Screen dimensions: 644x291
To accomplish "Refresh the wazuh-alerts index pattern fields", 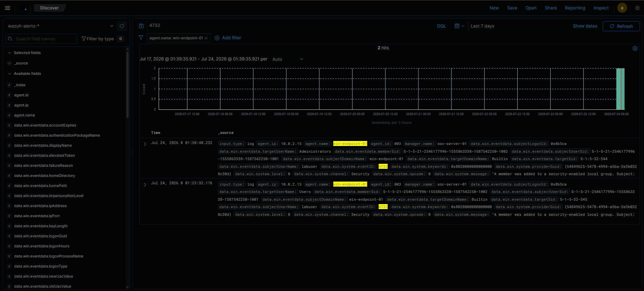I will tap(122, 26).
